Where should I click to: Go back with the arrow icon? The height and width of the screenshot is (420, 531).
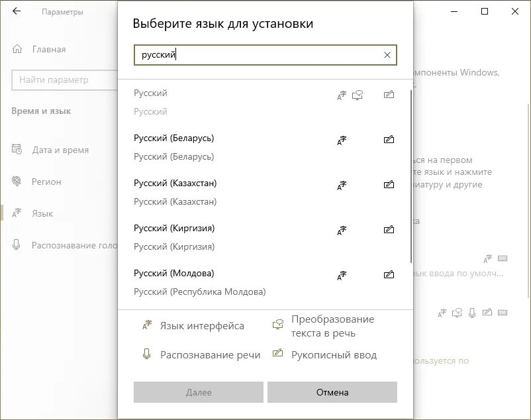(17, 11)
